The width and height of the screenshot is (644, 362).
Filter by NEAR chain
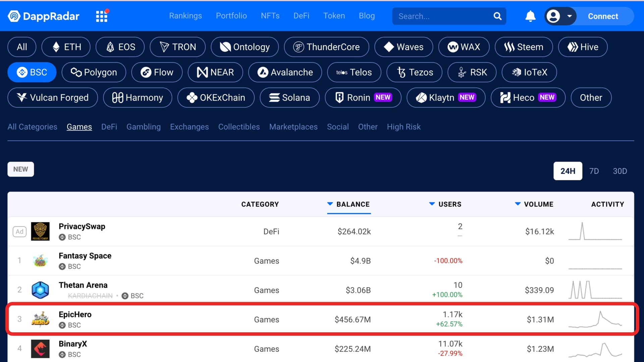point(215,72)
